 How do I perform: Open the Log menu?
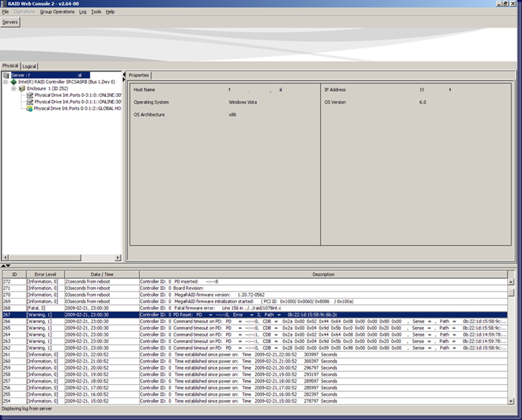click(82, 12)
